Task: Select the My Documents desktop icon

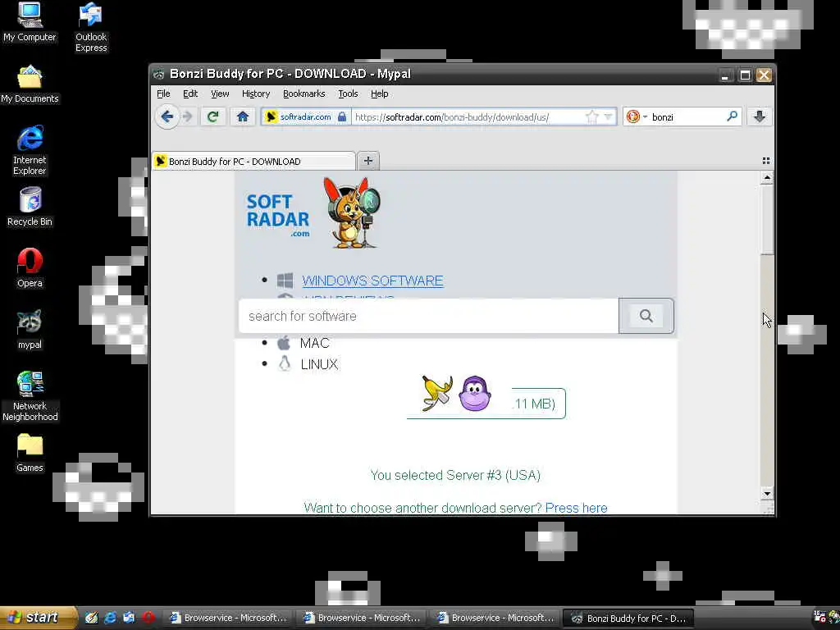Action: pyautogui.click(x=30, y=84)
